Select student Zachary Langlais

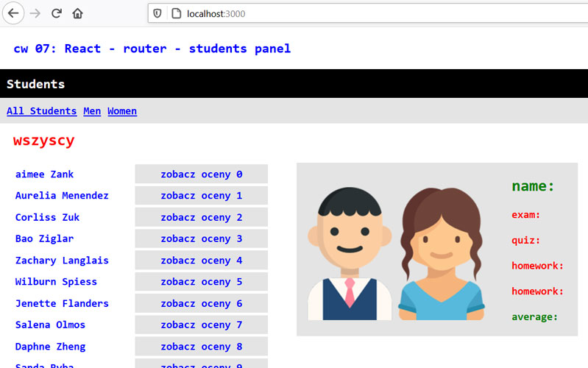coord(62,261)
